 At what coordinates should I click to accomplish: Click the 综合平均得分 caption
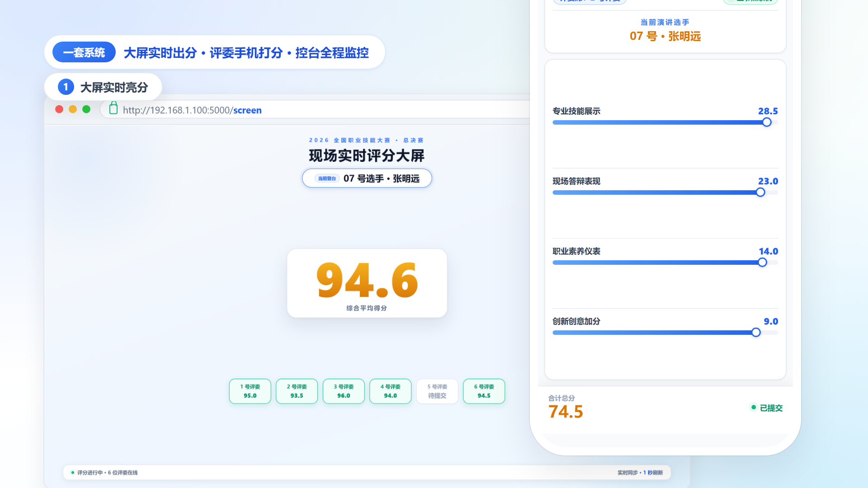click(367, 308)
